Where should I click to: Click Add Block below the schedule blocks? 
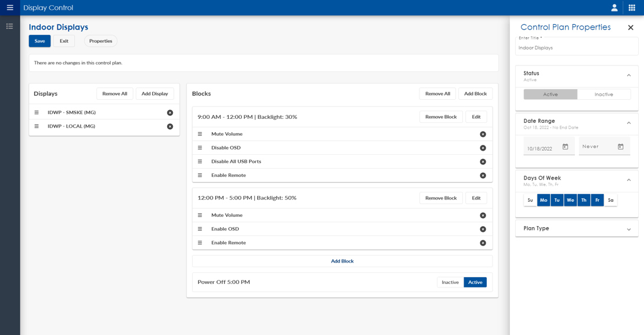click(342, 261)
